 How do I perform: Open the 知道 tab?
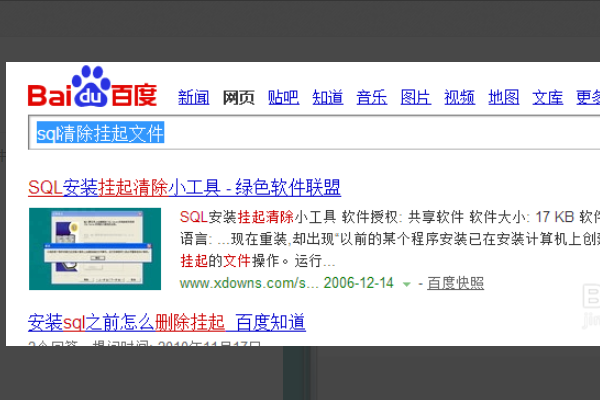(328, 97)
